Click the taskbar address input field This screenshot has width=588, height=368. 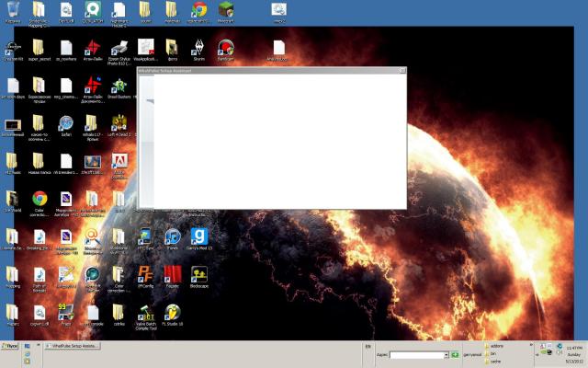[415, 354]
